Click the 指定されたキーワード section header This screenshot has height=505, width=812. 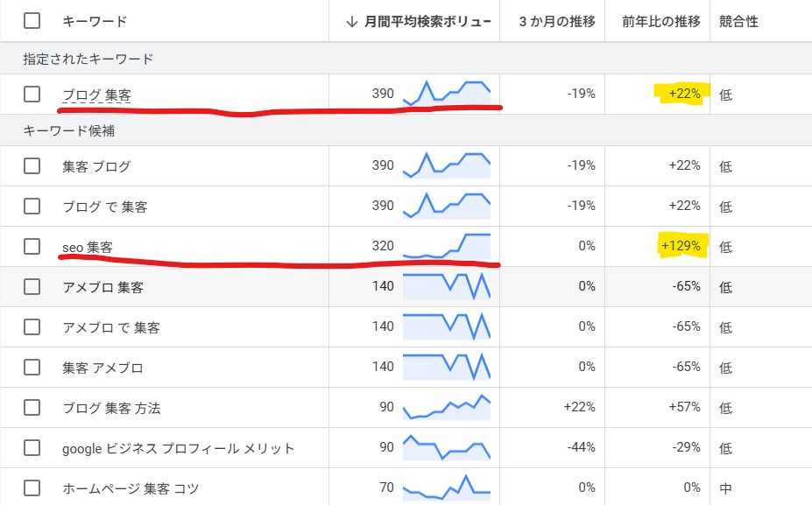88,59
